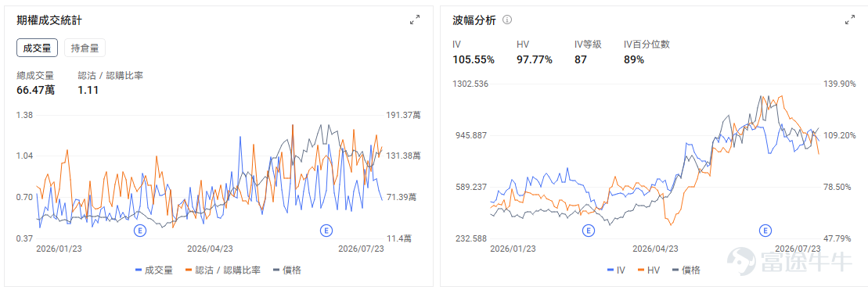868x290 pixels.
Task: Click the 波幅分析 panel title
Action: click(474, 20)
